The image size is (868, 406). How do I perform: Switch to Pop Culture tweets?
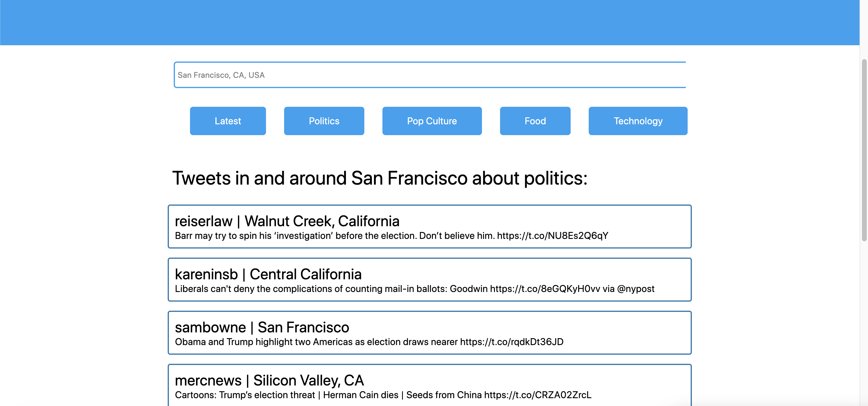[x=432, y=121]
